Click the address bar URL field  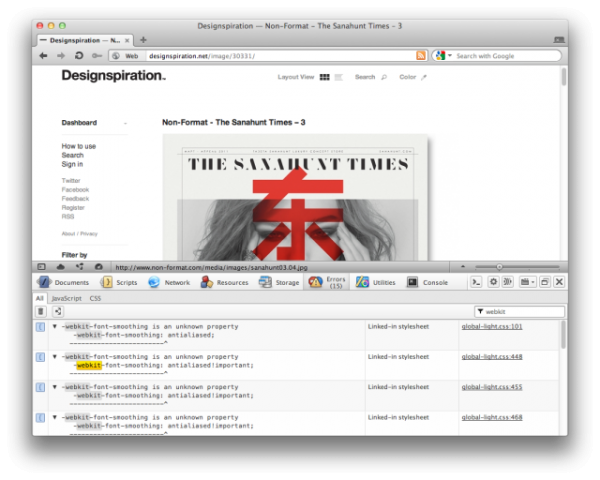pyautogui.click(x=280, y=56)
